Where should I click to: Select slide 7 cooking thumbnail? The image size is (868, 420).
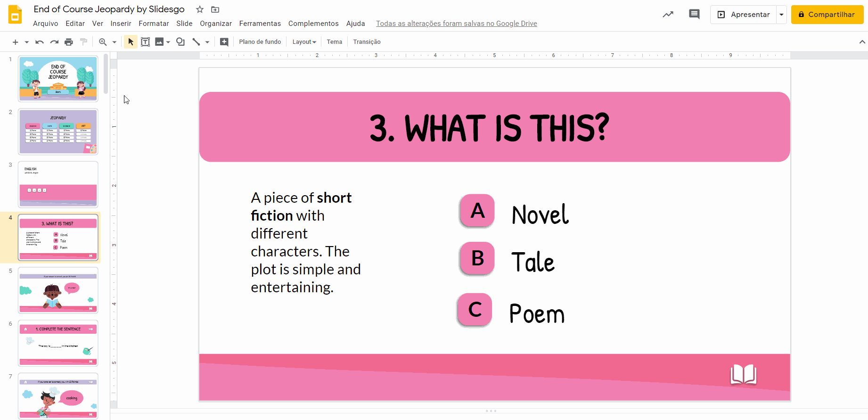click(x=58, y=396)
